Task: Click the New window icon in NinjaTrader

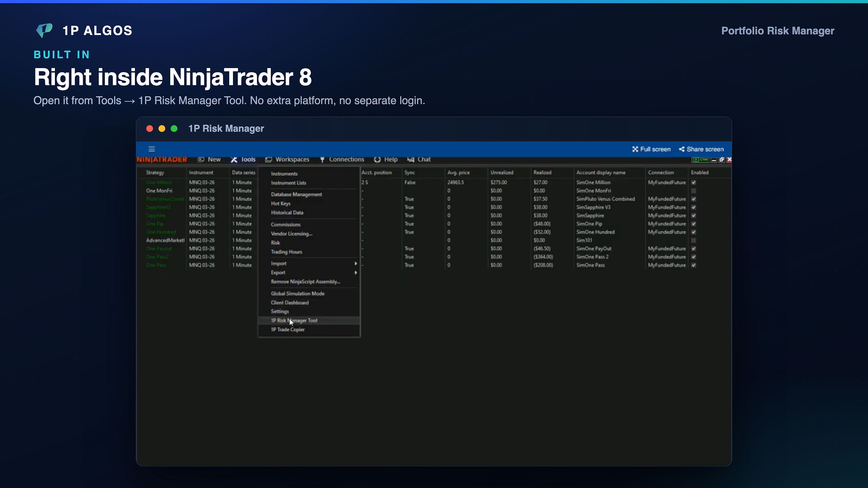Action: click(201, 160)
